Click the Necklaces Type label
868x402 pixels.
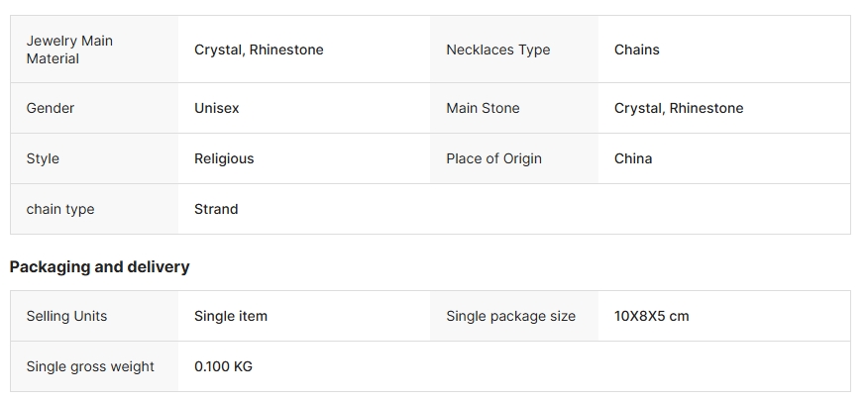click(497, 50)
